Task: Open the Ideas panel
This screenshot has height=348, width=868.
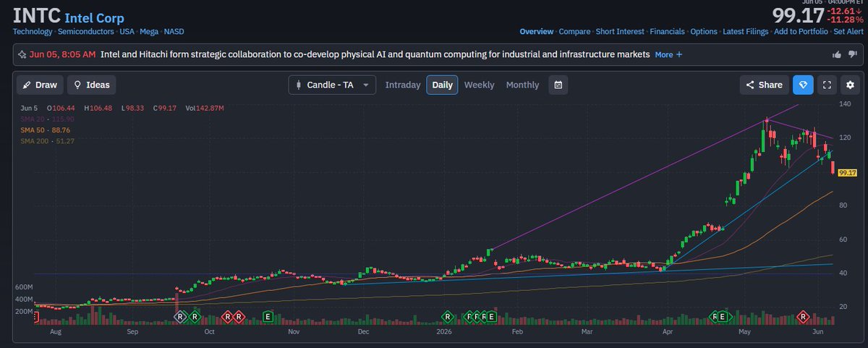Action: pos(91,85)
